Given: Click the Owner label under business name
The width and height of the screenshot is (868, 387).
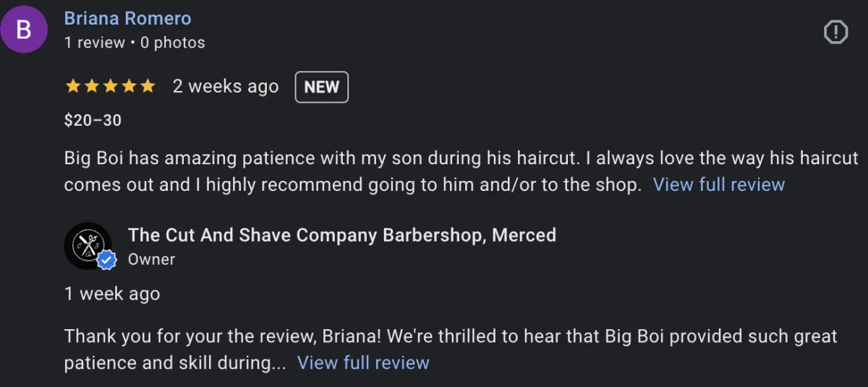Looking at the screenshot, I should 151,259.
